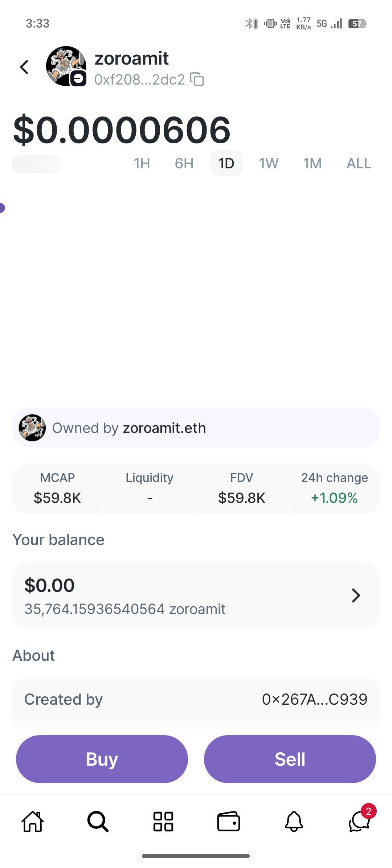This screenshot has width=392, height=868.
Task: Open creator address 0x267A...C939
Action: 314,699
